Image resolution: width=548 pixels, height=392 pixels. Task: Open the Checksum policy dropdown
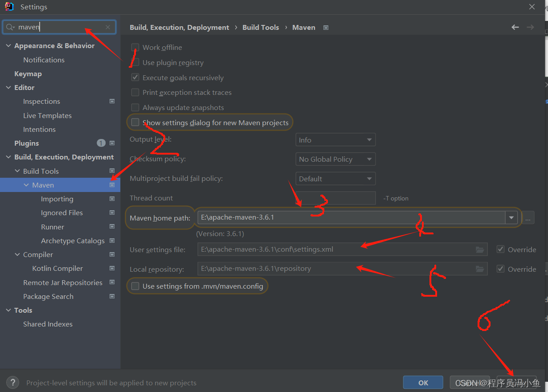(x=335, y=159)
